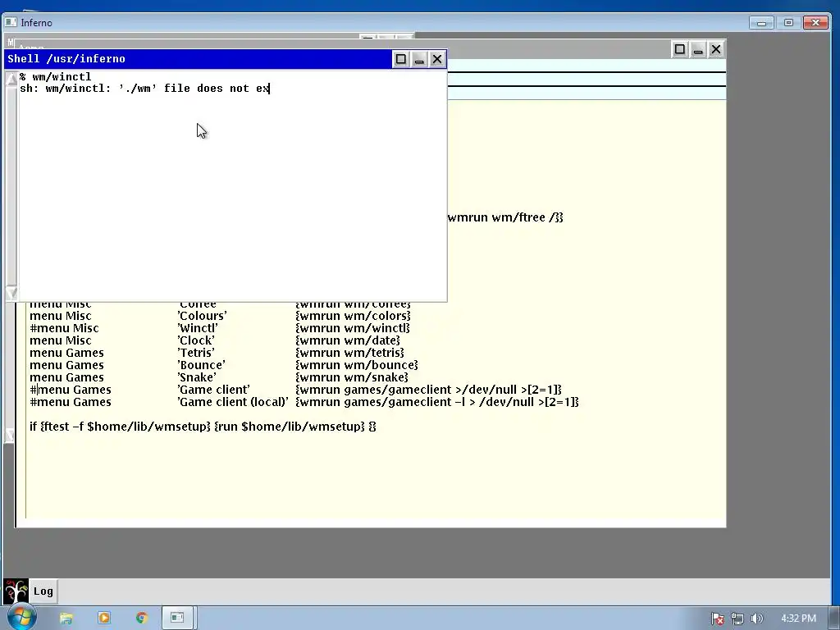Click the '% wm/winctl' command line
Viewport: 840px width, 630px height.
point(56,76)
